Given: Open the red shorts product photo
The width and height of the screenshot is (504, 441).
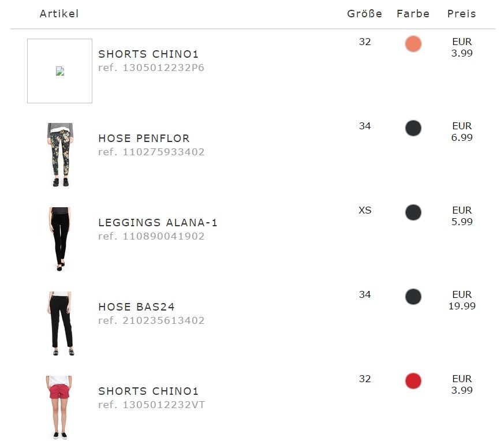Looking at the screenshot, I should click(59, 407).
